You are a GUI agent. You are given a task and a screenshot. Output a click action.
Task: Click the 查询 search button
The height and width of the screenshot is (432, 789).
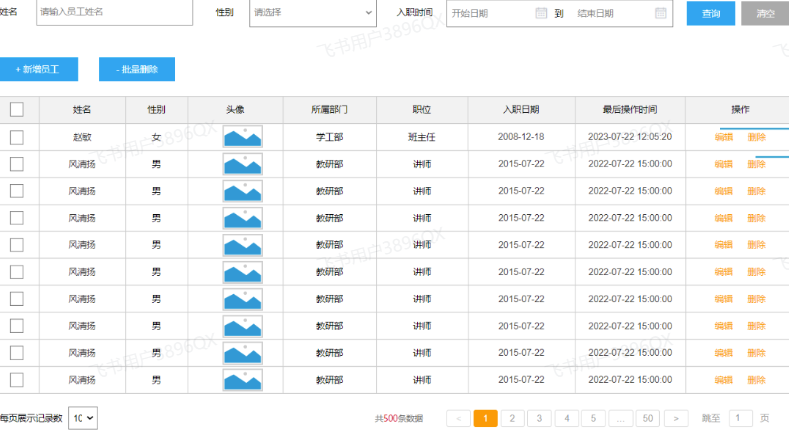pyautogui.click(x=711, y=14)
